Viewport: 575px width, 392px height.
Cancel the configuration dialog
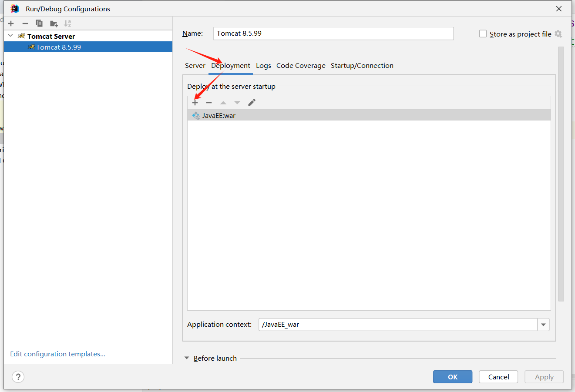(498, 377)
